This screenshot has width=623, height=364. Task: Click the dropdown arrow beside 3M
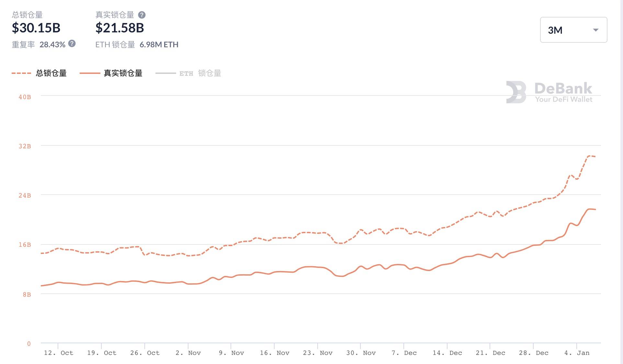595,30
